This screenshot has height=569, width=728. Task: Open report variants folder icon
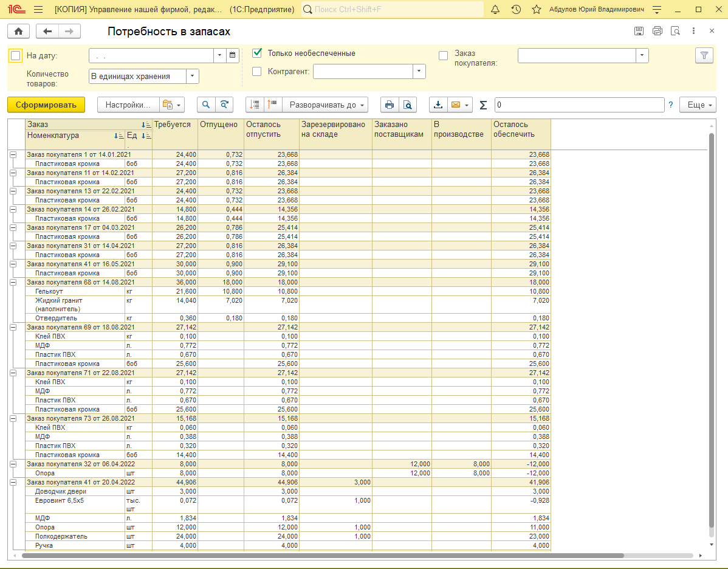pos(172,105)
